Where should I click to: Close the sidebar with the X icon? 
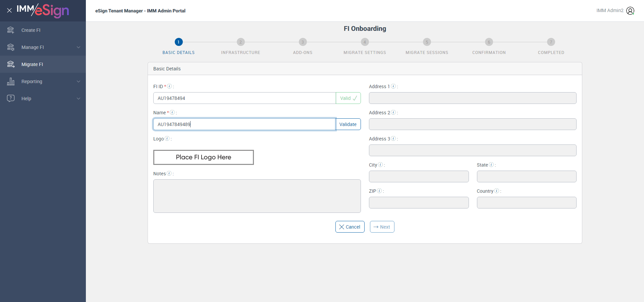(9, 10)
